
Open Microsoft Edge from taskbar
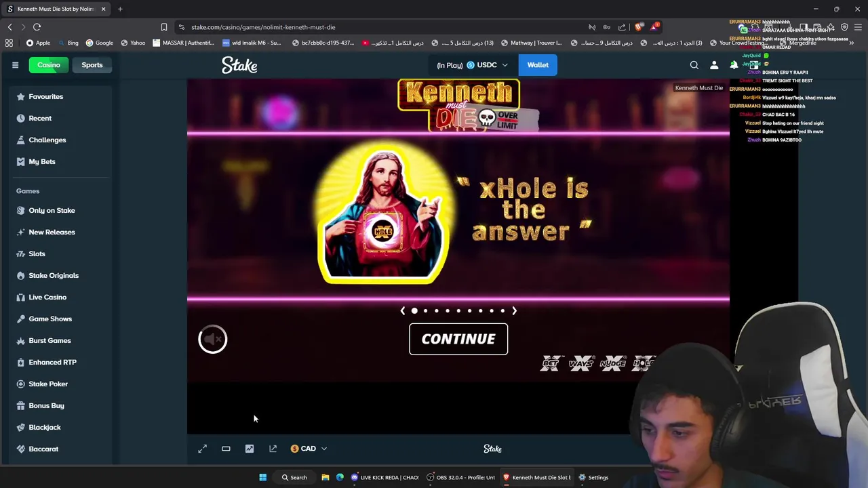(x=340, y=477)
